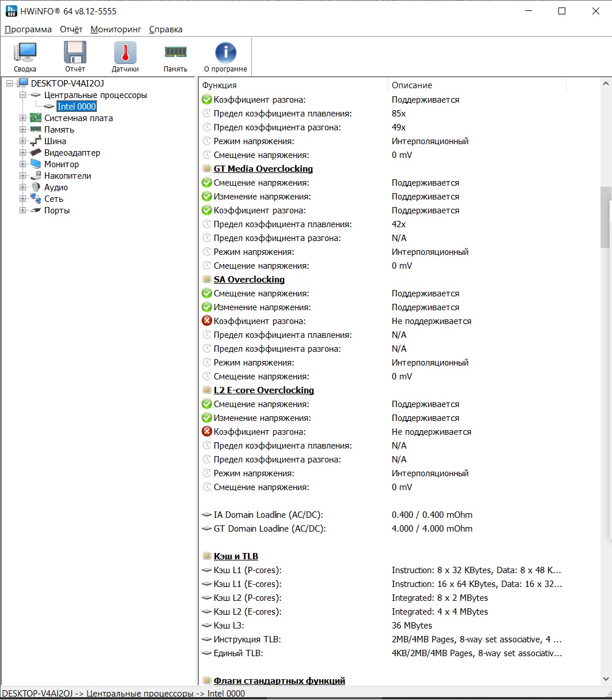Click the Монитор display icon in tree
The width and height of the screenshot is (612, 700).
[x=36, y=164]
